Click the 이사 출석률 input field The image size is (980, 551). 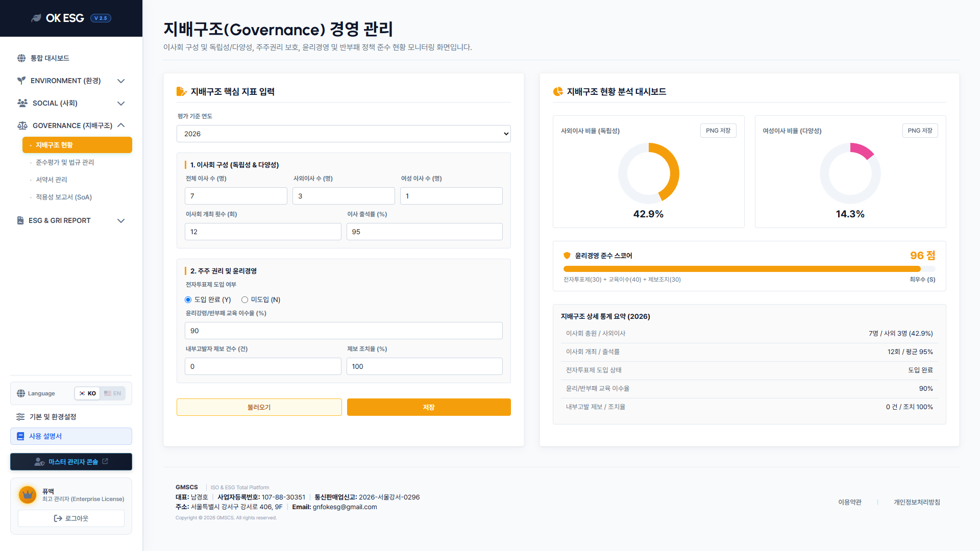(425, 232)
